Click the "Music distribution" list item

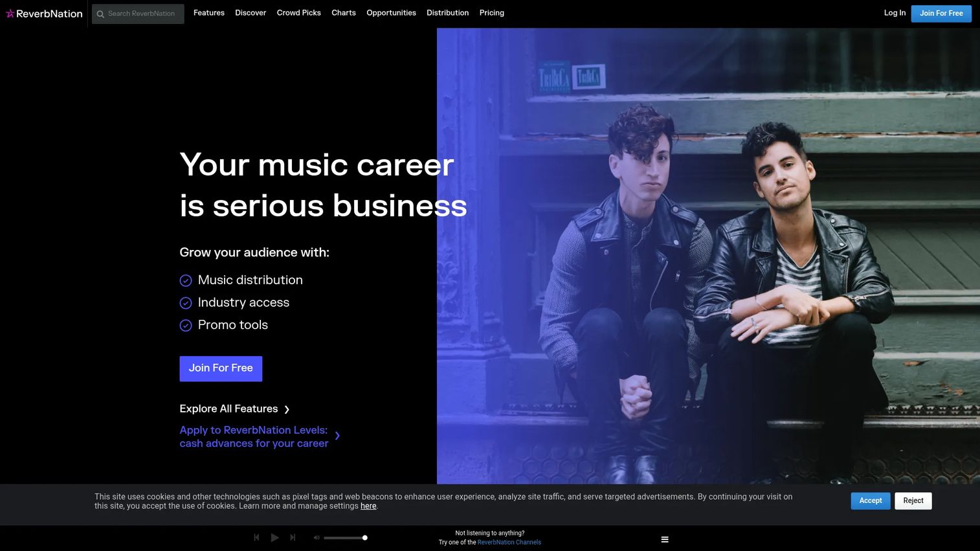241,280
